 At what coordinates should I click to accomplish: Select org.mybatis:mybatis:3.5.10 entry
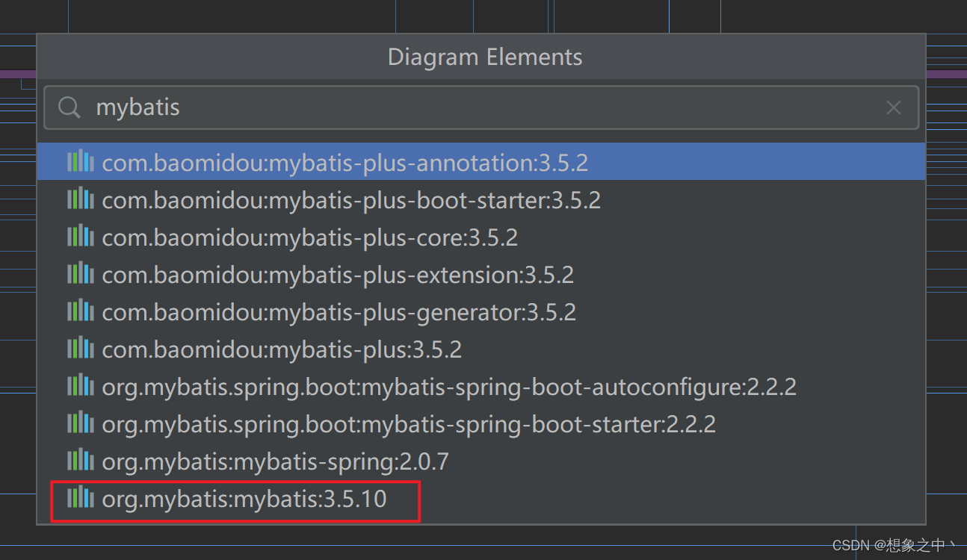pos(481,498)
